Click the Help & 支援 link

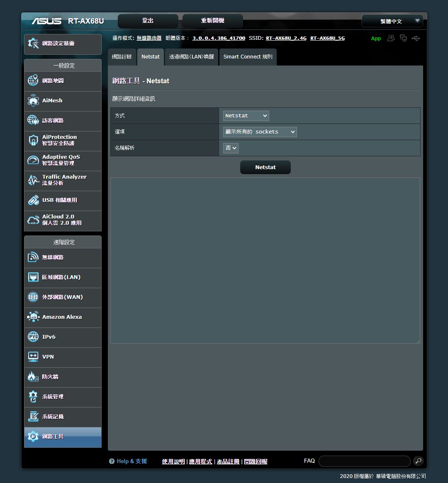132,461
